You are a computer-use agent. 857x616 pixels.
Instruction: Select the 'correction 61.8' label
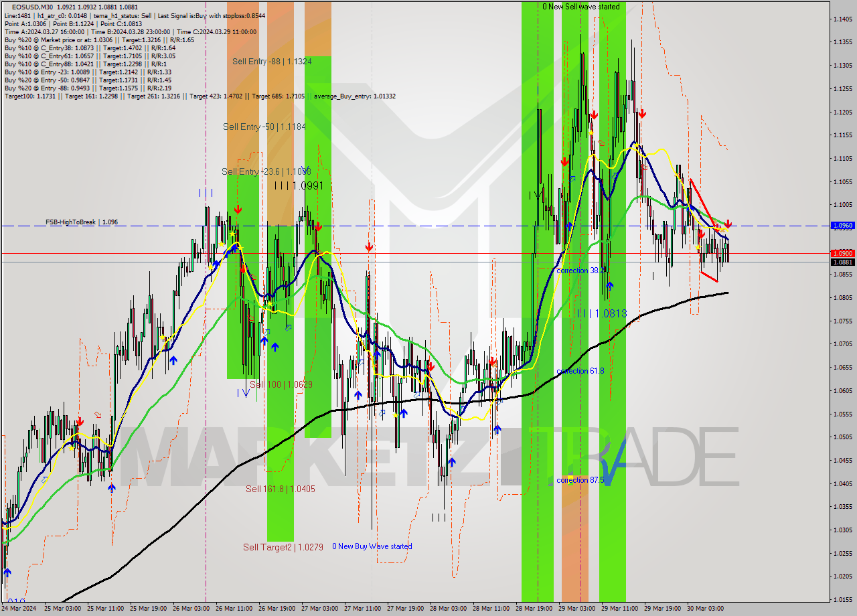tap(580, 371)
